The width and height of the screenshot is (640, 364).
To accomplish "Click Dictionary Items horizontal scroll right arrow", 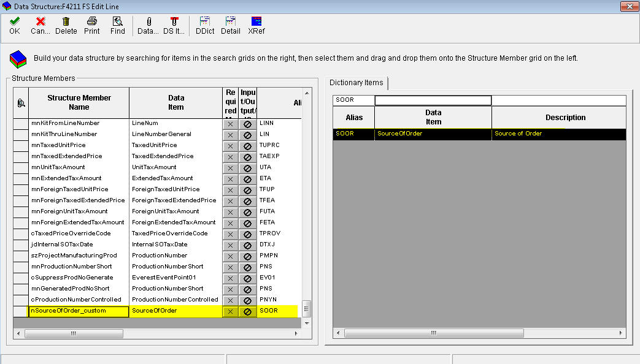I will tap(621, 333).
